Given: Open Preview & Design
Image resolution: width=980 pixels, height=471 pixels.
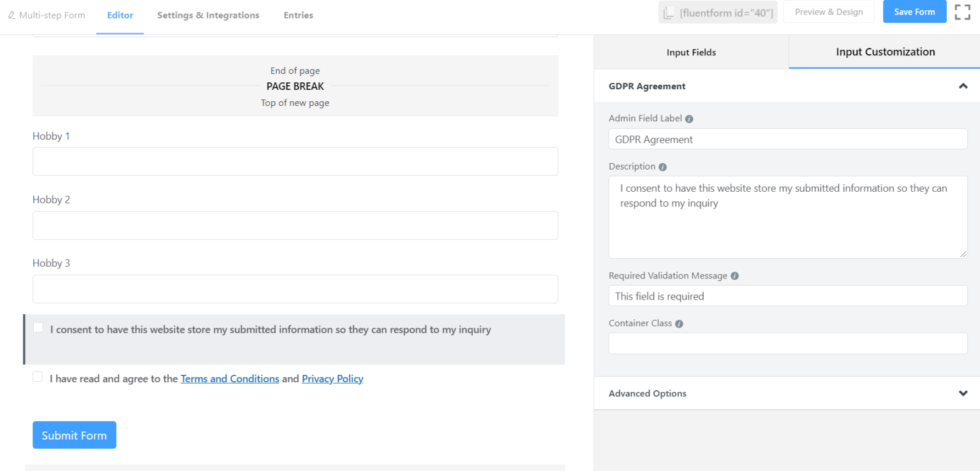Looking at the screenshot, I should (829, 11).
